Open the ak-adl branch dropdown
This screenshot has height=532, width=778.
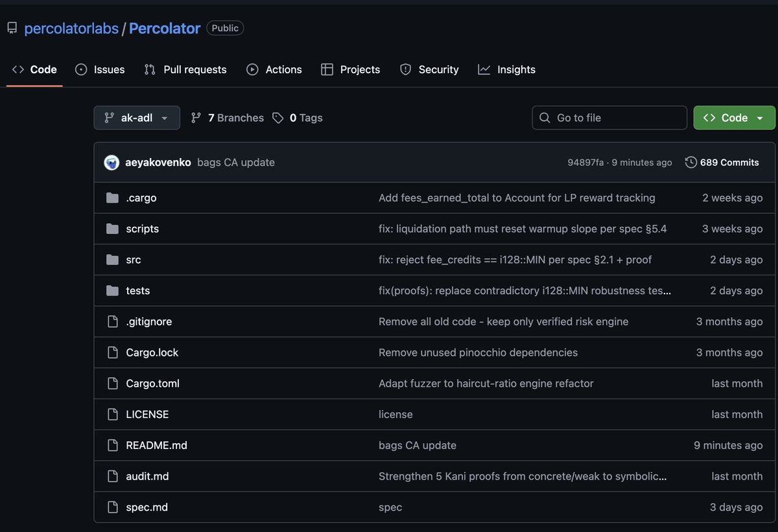[x=137, y=118]
